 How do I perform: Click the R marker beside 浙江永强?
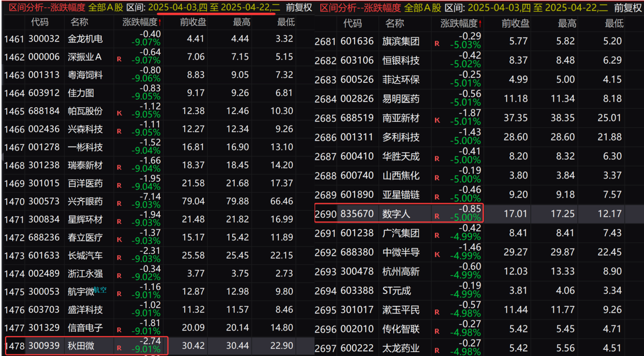[119, 276]
